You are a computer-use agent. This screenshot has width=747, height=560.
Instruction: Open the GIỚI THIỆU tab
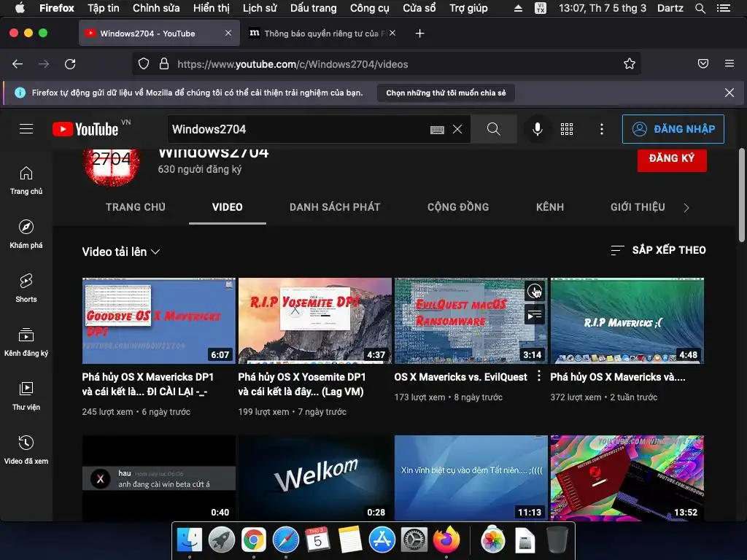638,207
